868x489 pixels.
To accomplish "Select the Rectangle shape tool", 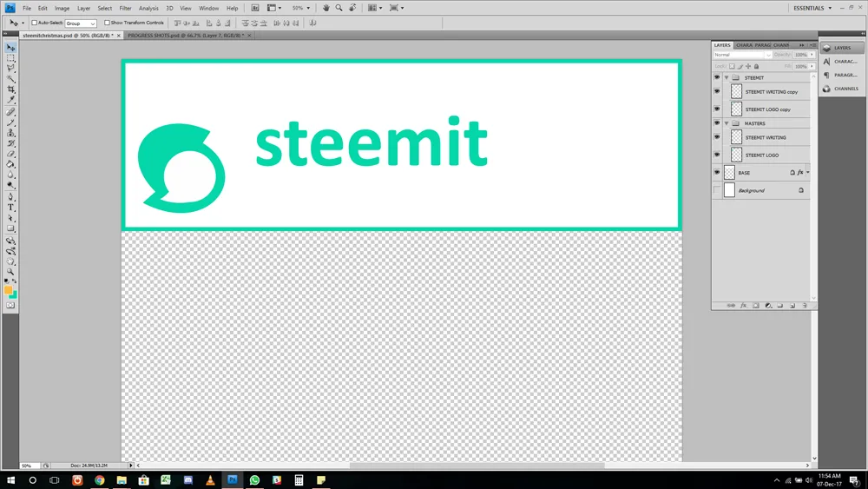I will (x=10, y=228).
